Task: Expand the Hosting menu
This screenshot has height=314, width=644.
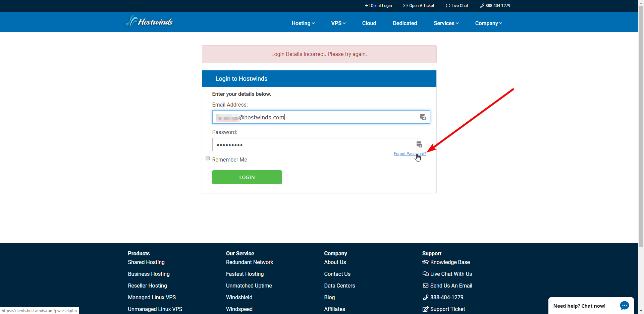Action: pos(303,23)
